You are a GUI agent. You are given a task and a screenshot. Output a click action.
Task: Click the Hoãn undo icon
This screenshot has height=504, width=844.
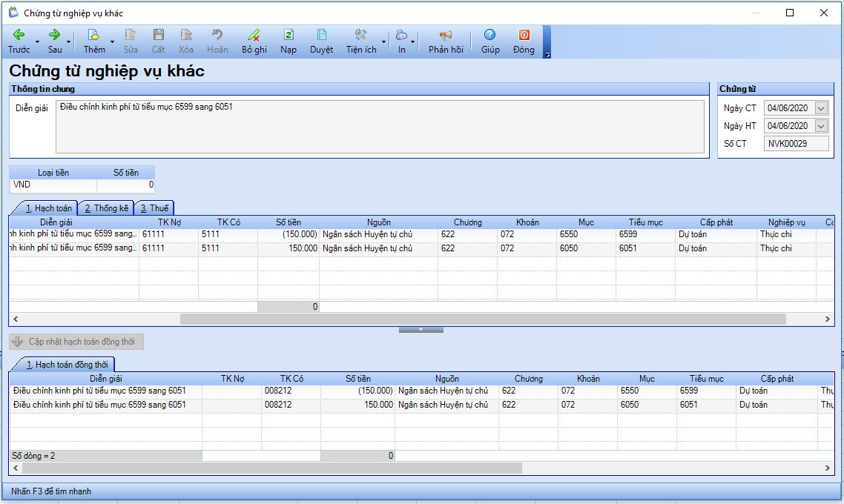[x=217, y=41]
